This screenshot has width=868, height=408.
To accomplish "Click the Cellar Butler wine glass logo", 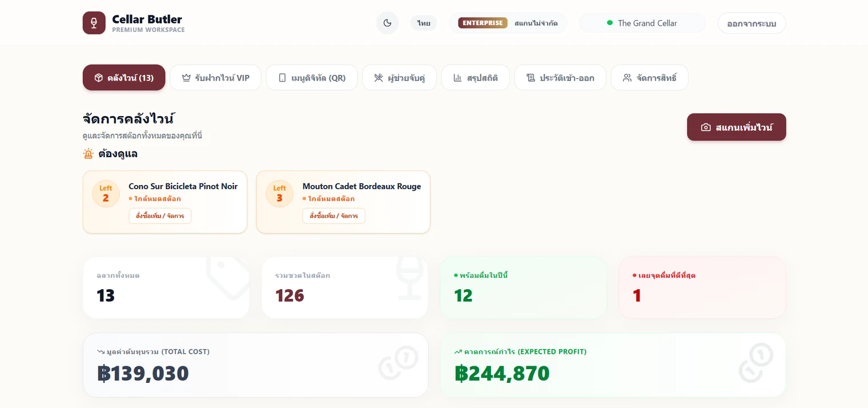I will [x=94, y=23].
